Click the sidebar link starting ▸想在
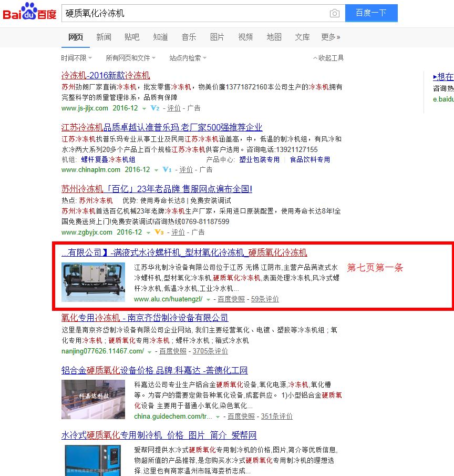The height and width of the screenshot is (476, 454). point(443,77)
